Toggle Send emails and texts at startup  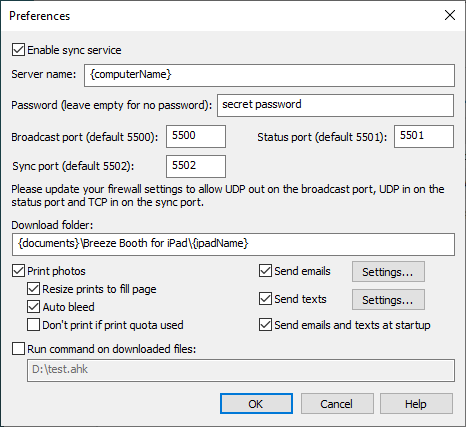(265, 325)
